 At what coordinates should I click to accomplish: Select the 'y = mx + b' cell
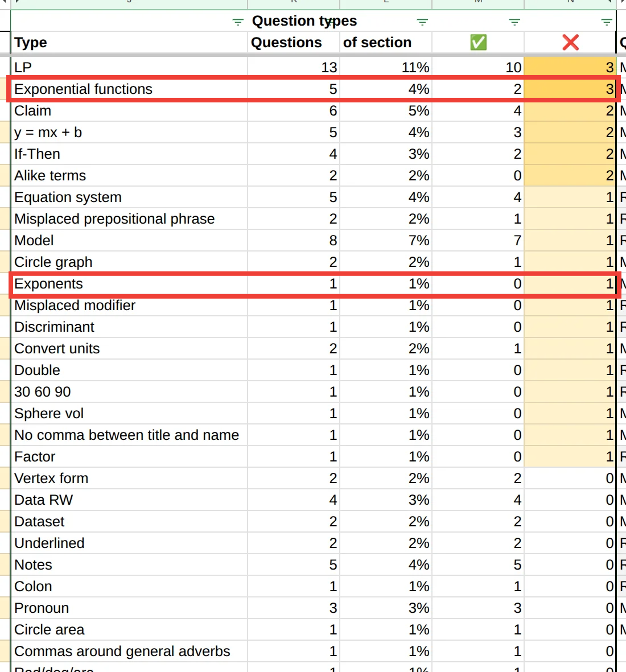(129, 133)
